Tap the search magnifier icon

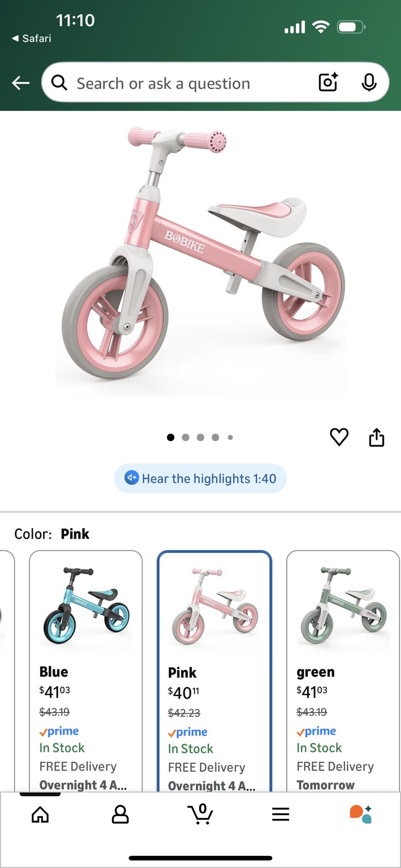[59, 83]
